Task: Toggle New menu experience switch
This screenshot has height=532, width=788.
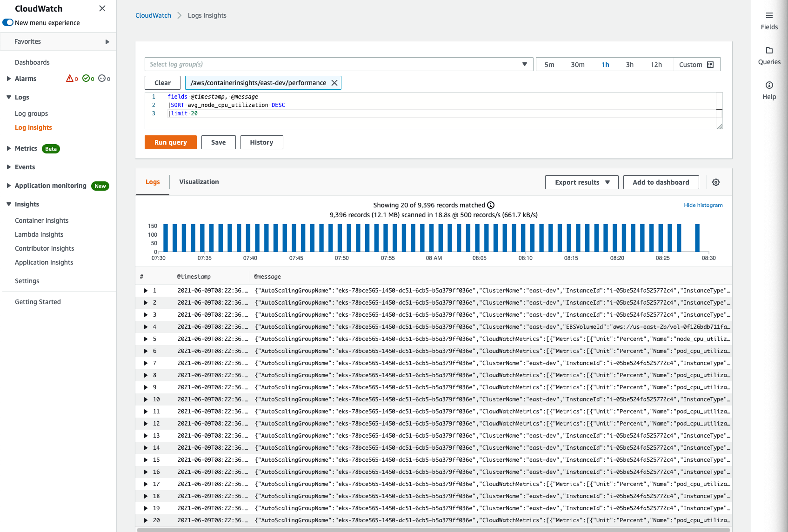Action: 8,23
